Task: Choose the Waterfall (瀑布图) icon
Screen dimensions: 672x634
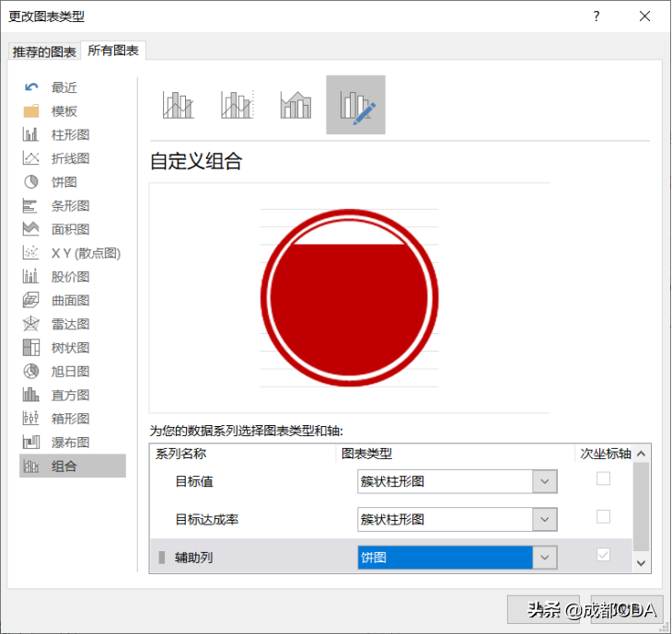Action: pos(31,442)
